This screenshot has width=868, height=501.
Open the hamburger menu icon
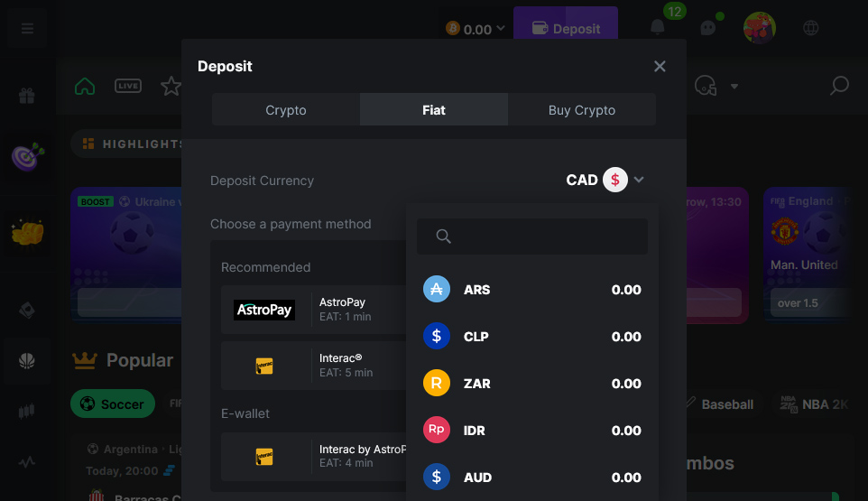(x=27, y=28)
